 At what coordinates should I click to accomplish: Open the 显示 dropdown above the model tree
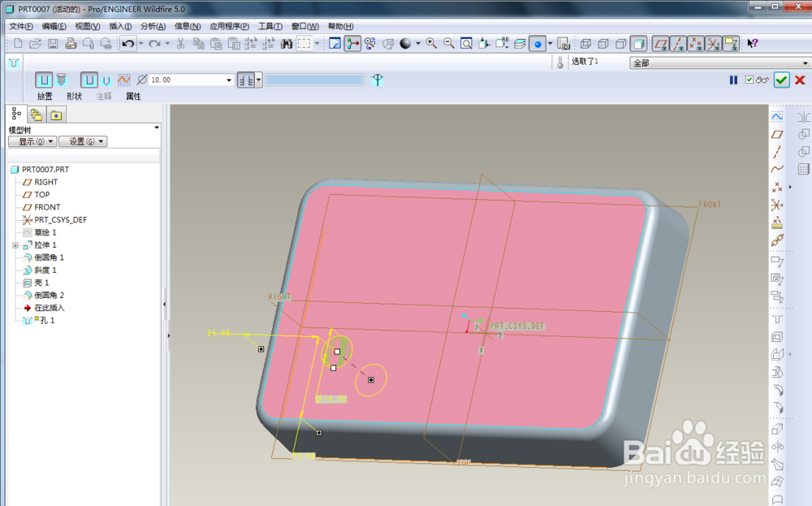click(x=32, y=141)
